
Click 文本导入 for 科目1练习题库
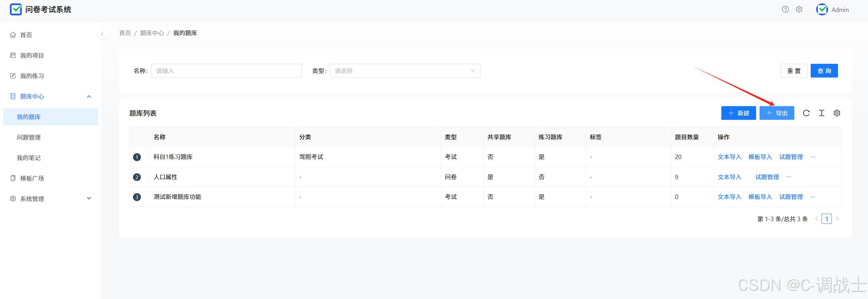tap(730, 157)
